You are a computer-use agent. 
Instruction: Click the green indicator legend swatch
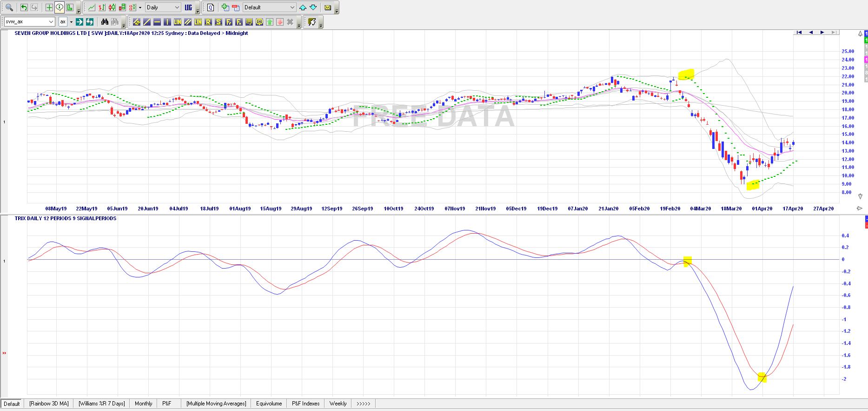(x=866, y=40)
